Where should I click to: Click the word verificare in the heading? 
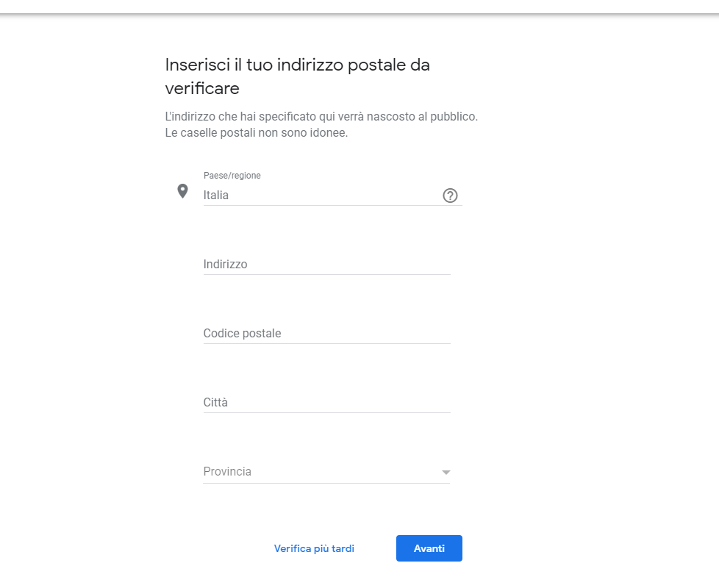click(202, 89)
